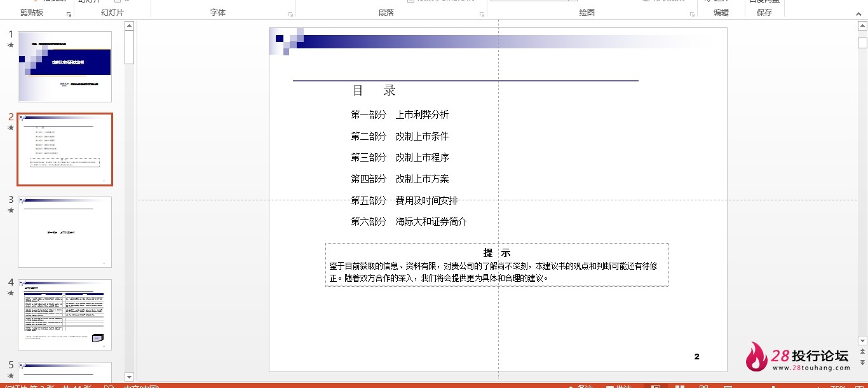Click thumbnail pane scroll down arrow
Image resolution: width=868 pixels, height=388 pixels.
[130, 377]
